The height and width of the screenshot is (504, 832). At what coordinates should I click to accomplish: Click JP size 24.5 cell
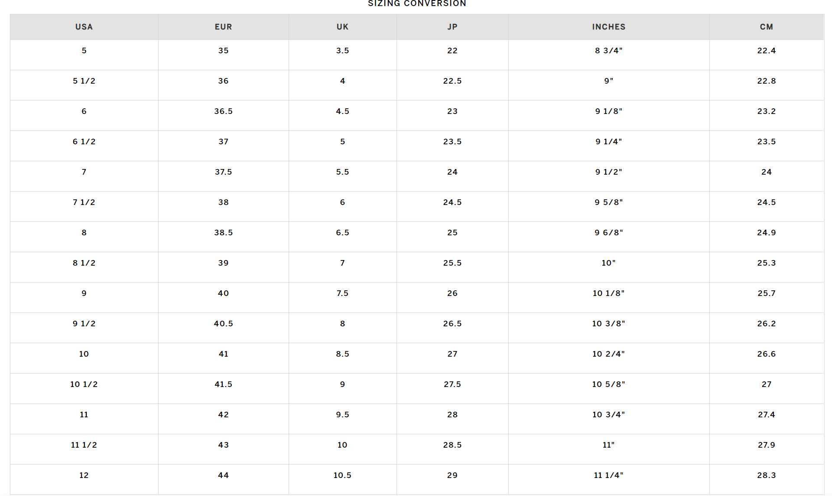452,202
